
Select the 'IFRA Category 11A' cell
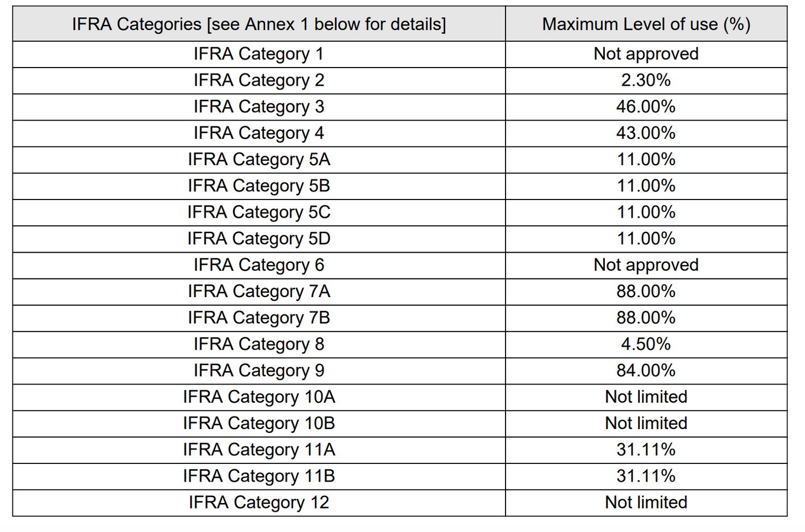[259, 449]
